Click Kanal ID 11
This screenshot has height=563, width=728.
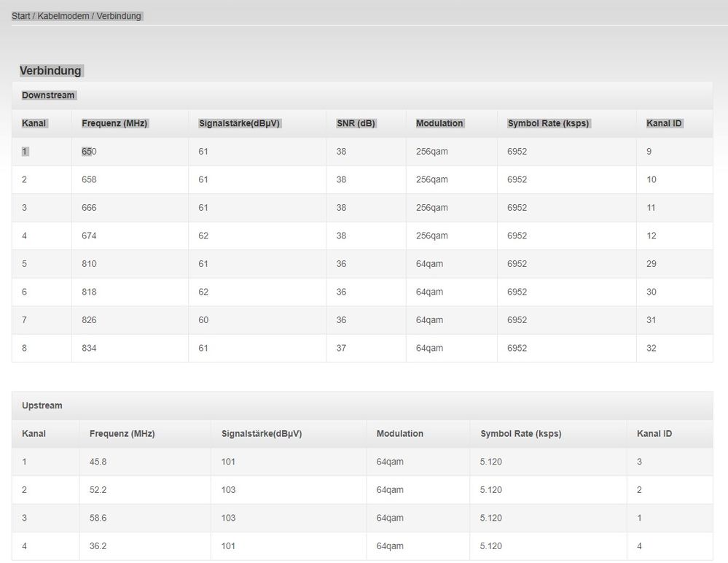[x=651, y=208]
